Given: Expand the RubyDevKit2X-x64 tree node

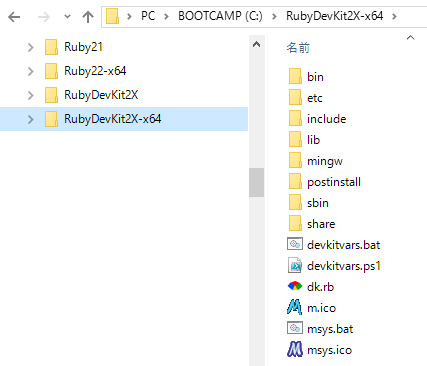Looking at the screenshot, I should 31,119.
